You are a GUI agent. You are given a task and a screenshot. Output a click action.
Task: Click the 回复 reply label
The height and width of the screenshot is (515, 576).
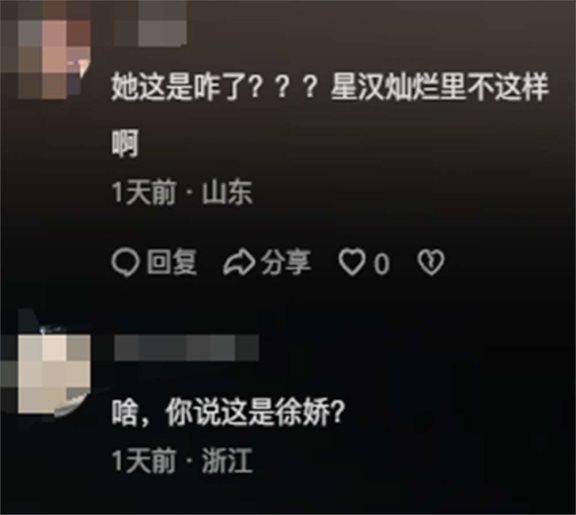click(172, 262)
